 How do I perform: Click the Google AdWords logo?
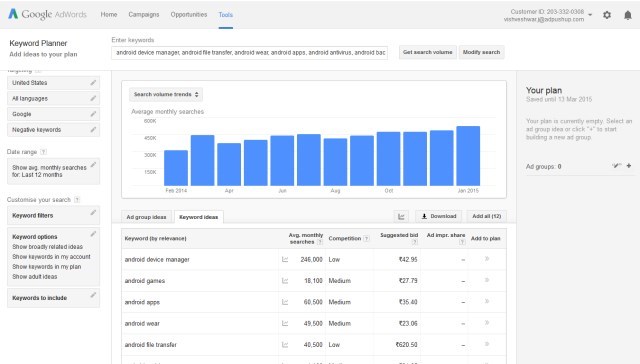pos(47,14)
